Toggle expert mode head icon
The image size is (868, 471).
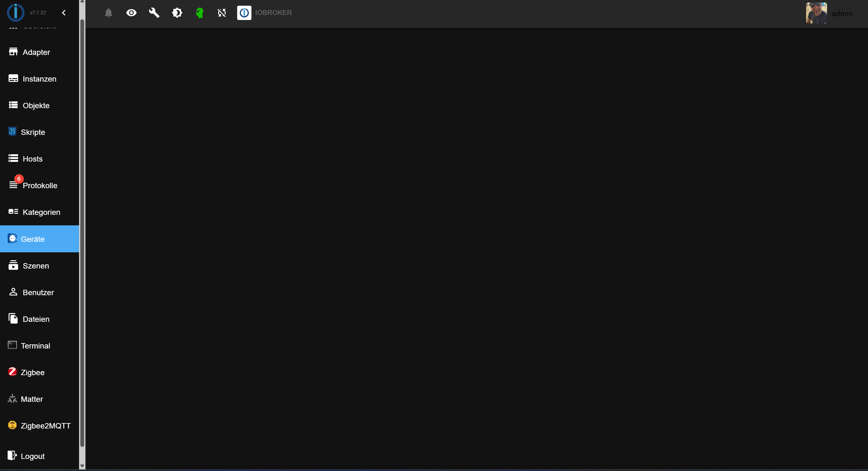click(199, 13)
